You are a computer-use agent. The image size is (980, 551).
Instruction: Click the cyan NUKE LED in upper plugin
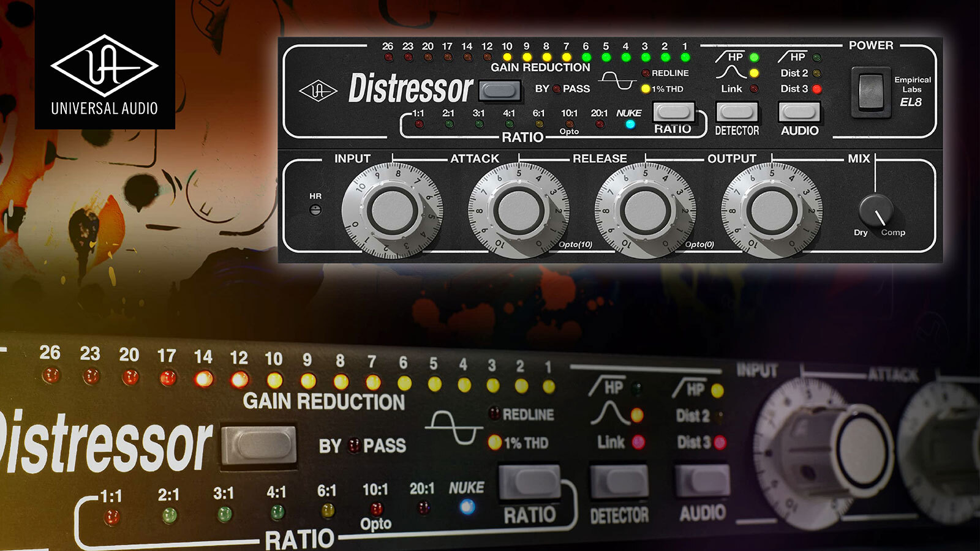pyautogui.click(x=630, y=125)
